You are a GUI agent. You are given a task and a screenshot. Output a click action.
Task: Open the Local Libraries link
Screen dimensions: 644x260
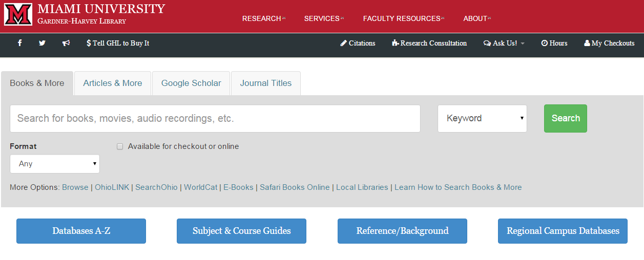362,187
